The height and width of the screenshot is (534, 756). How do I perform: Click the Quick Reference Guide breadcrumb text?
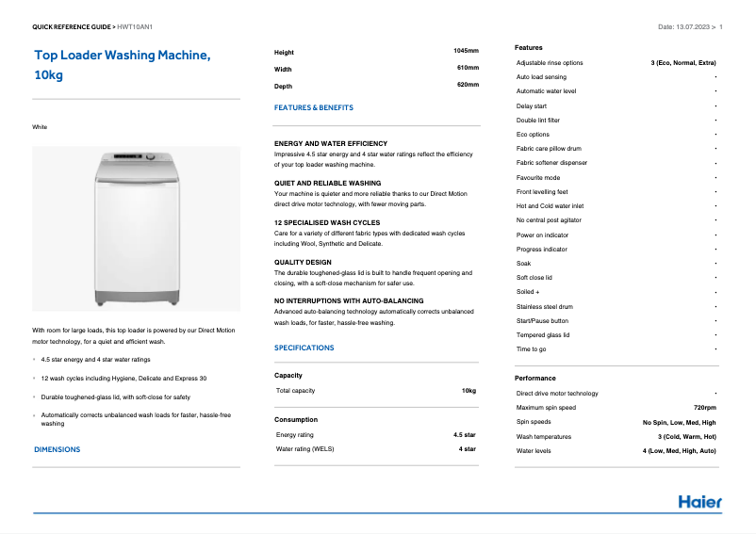pyautogui.click(x=72, y=27)
